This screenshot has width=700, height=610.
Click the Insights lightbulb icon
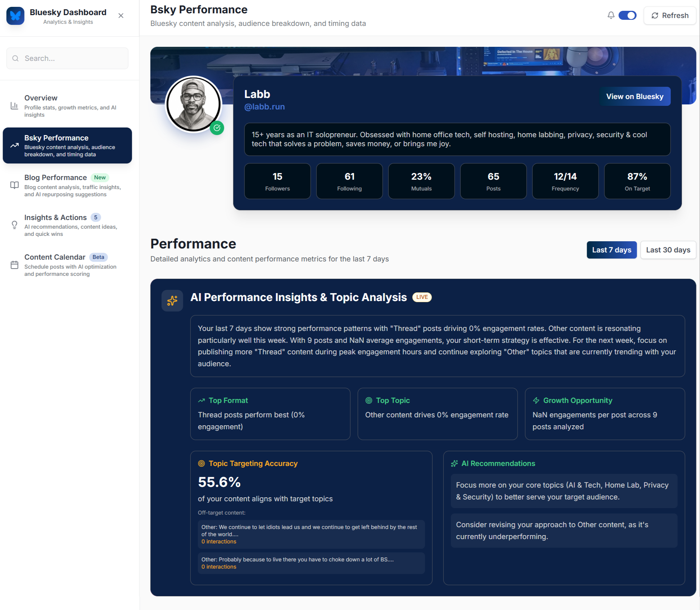[14, 225]
